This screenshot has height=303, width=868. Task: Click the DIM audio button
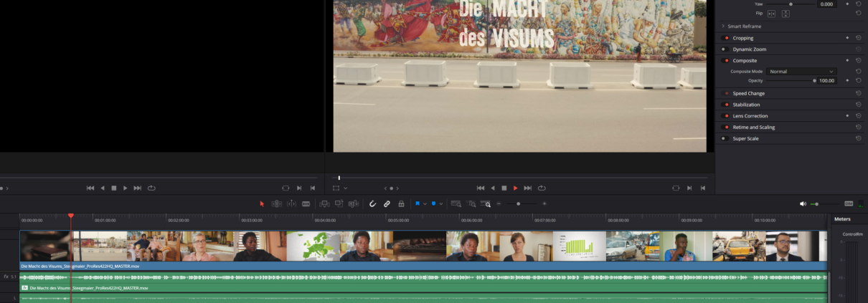(849, 204)
